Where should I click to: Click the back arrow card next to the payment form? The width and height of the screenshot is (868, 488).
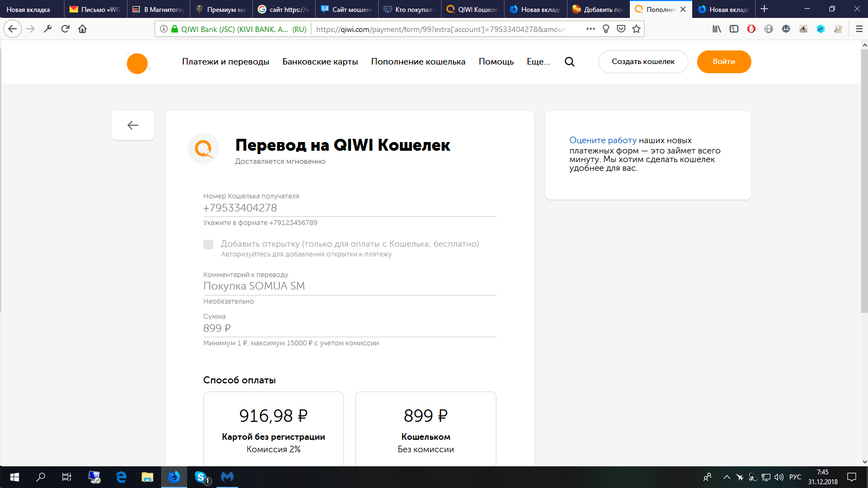tap(133, 125)
